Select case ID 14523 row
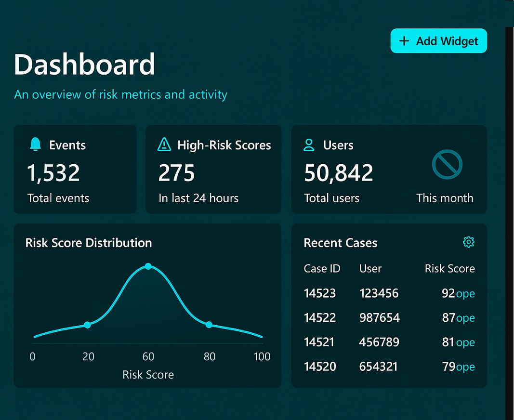 (320, 293)
